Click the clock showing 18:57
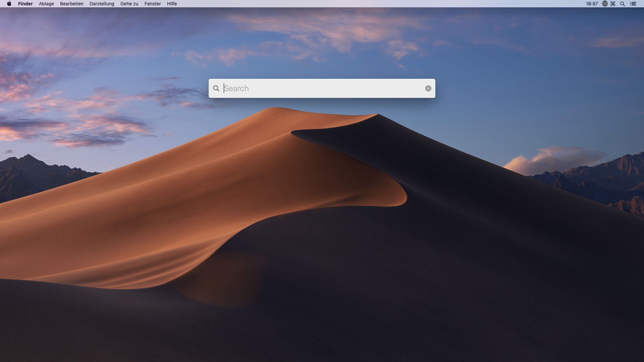644x362 pixels. click(x=592, y=4)
